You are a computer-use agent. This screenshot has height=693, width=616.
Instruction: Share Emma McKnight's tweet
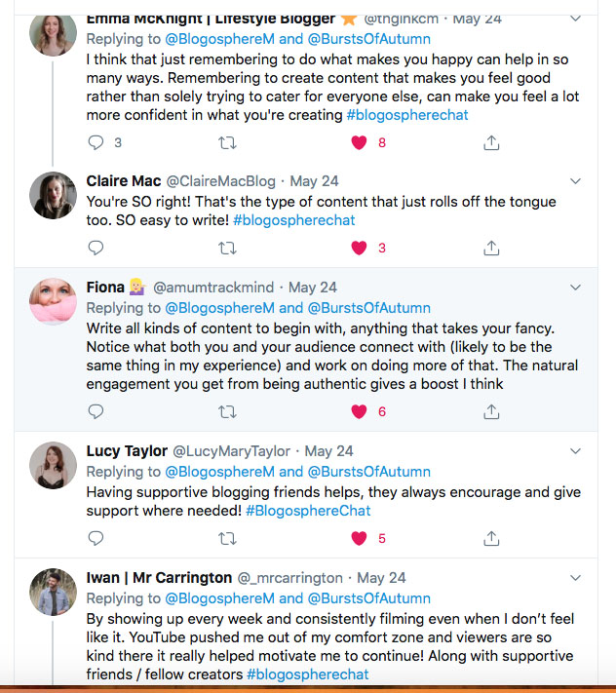(x=491, y=142)
